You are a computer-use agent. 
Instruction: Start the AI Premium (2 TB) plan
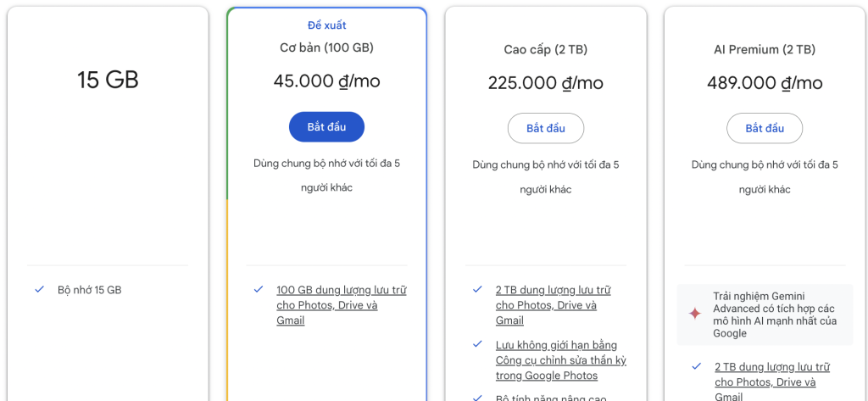[x=765, y=129]
